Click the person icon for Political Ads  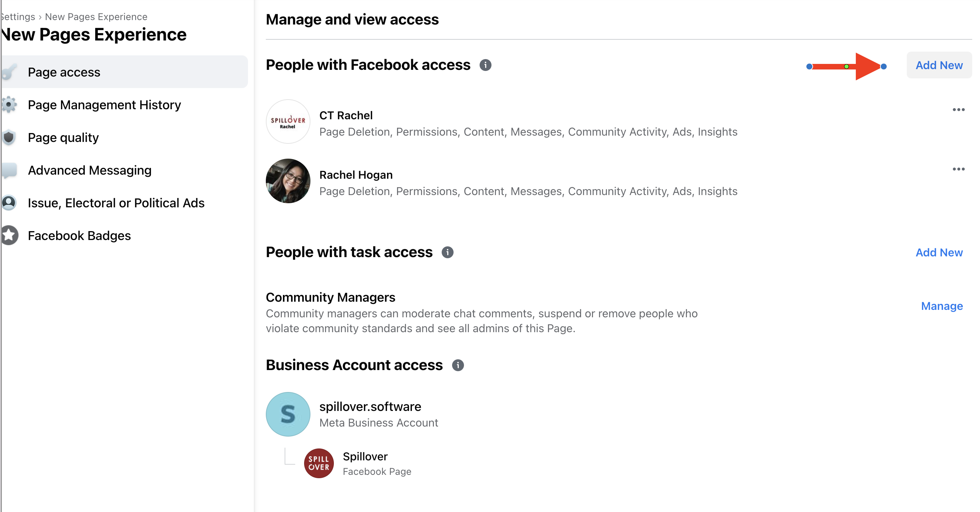(9, 203)
